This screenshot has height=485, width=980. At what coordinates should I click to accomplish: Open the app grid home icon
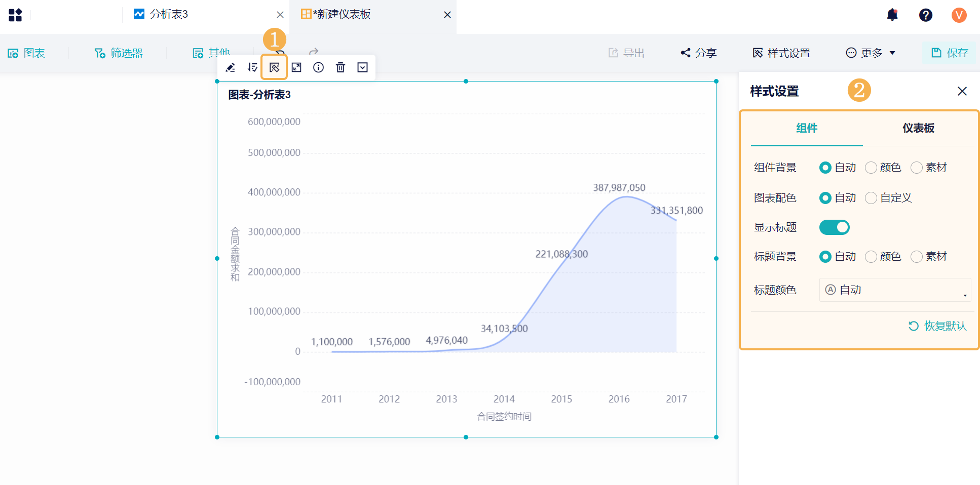pos(15,15)
